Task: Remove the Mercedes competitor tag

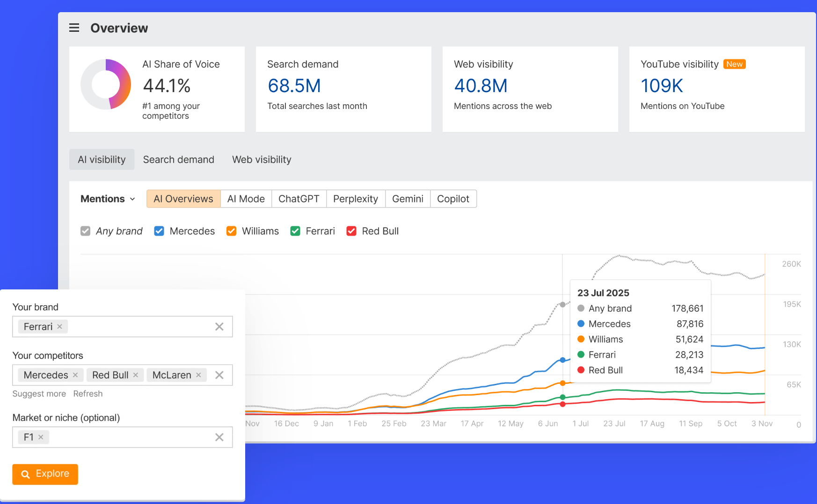Action: (x=75, y=374)
